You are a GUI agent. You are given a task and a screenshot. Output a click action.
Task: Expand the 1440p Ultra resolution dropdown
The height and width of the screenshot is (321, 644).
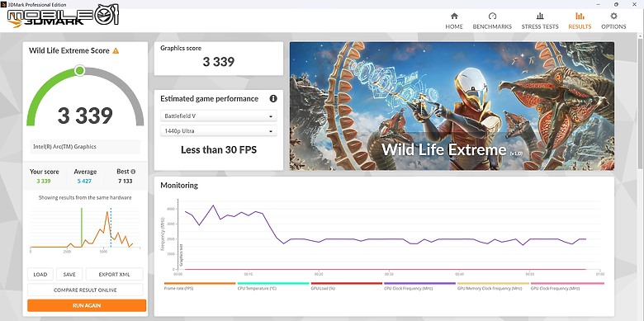(219, 131)
